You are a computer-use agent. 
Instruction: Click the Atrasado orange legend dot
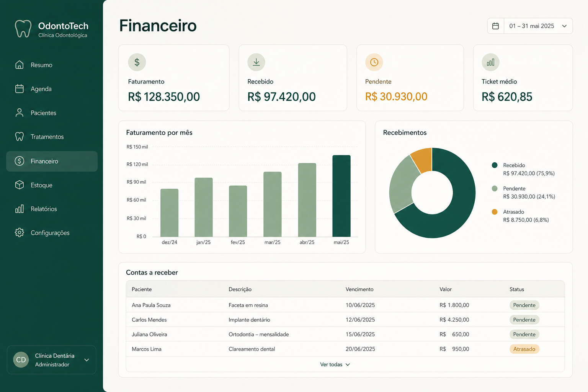pos(495,212)
